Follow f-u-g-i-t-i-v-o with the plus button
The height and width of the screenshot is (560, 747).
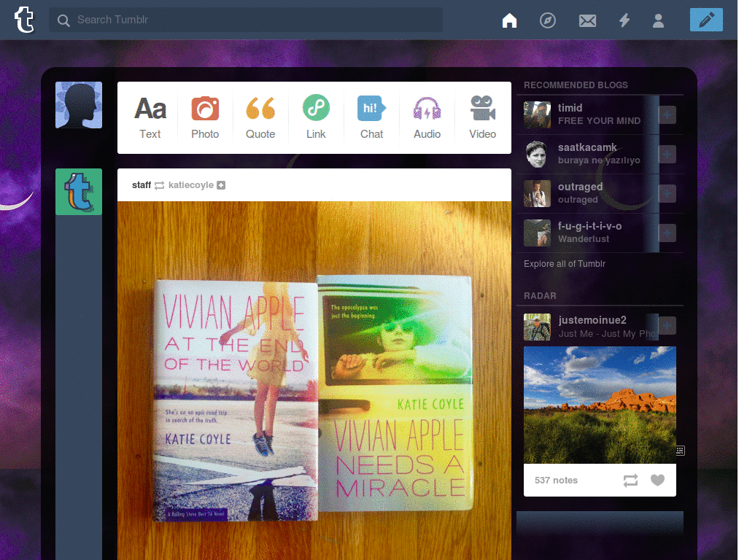(x=667, y=233)
